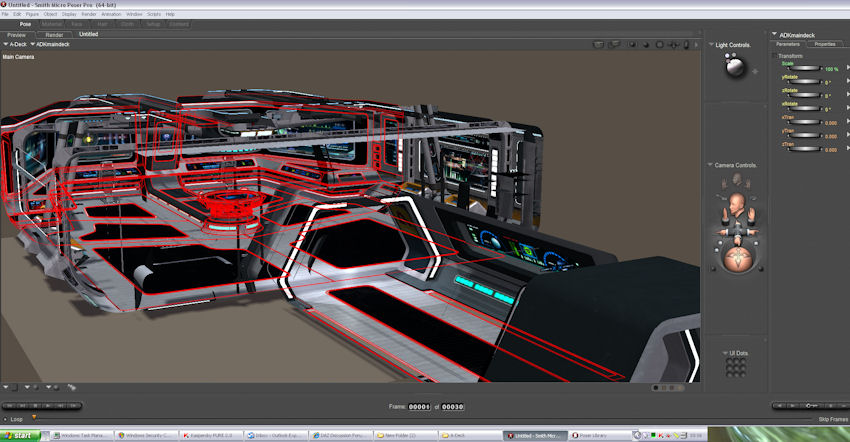Click the Windows Start button
Image resolution: width=850 pixels, height=442 pixels.
point(22,436)
